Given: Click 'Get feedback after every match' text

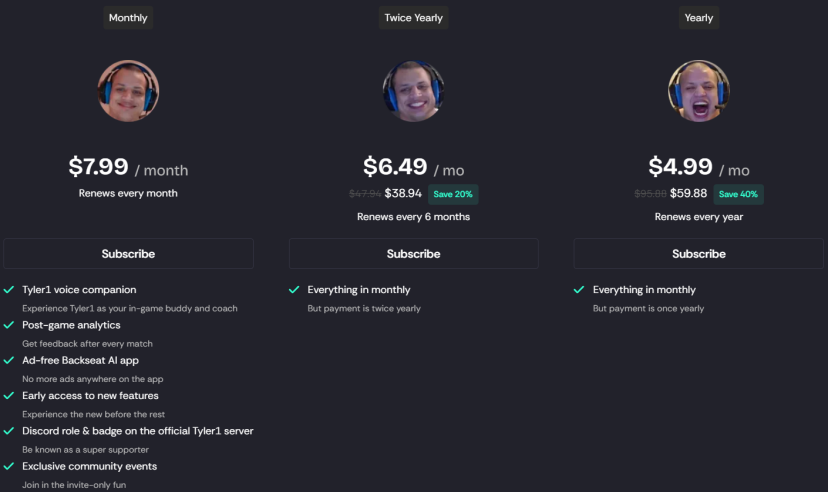Looking at the screenshot, I should pyautogui.click(x=87, y=344).
